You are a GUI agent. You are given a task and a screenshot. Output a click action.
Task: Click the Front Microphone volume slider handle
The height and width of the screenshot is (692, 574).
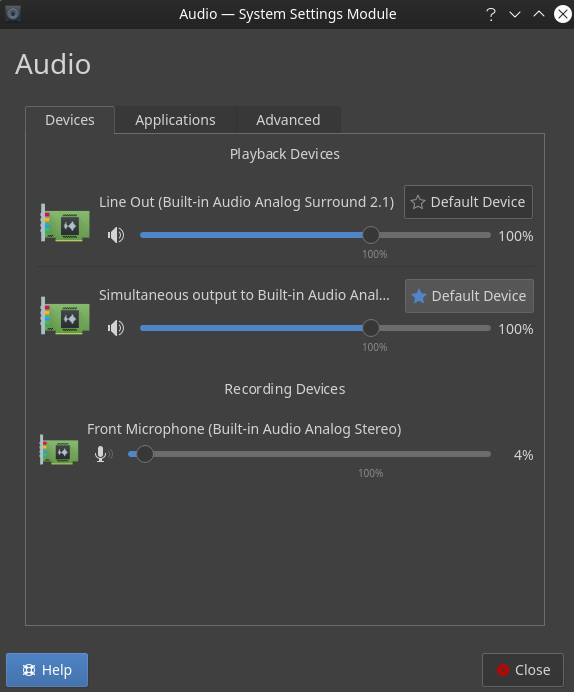(x=144, y=454)
